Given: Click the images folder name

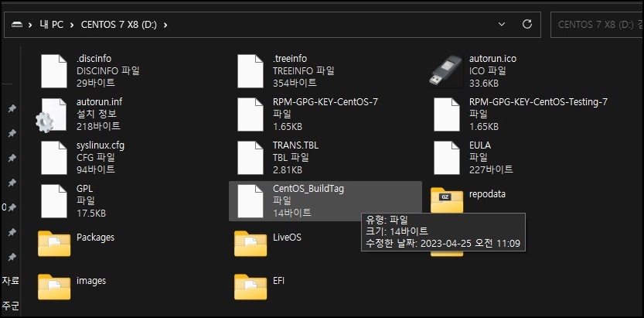Looking at the screenshot, I should point(91,281).
